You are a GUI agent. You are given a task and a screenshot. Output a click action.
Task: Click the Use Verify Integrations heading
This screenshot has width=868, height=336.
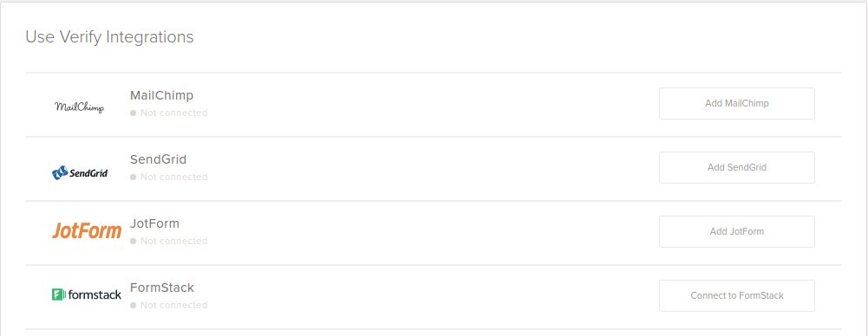109,37
